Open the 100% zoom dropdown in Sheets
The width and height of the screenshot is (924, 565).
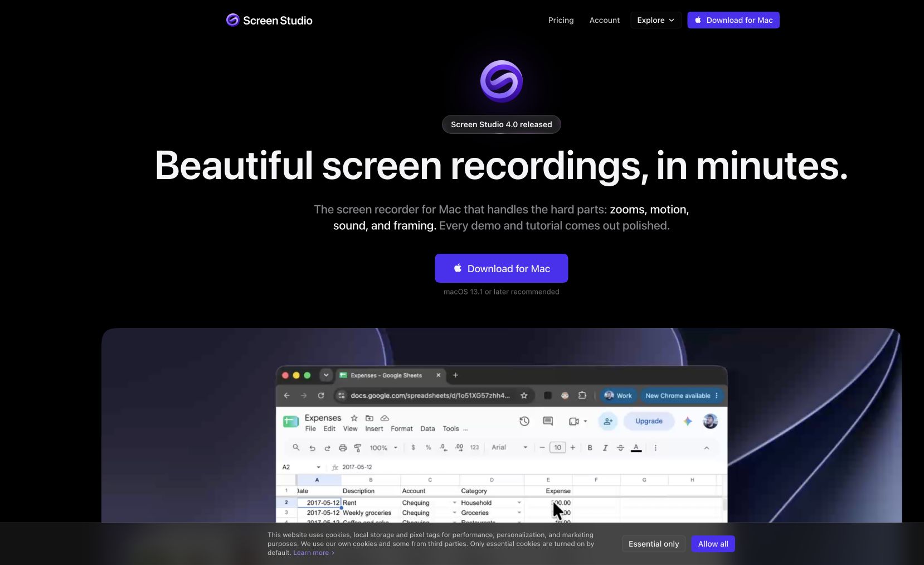pyautogui.click(x=383, y=447)
